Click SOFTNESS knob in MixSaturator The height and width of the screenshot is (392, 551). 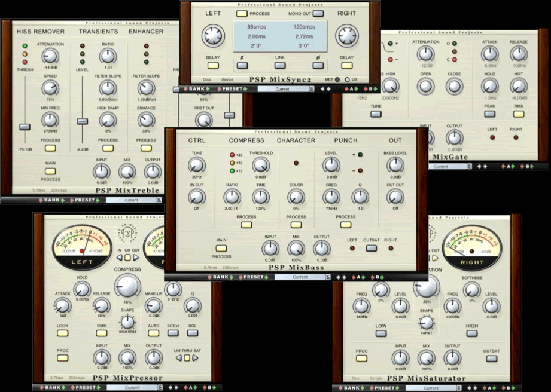tap(472, 290)
